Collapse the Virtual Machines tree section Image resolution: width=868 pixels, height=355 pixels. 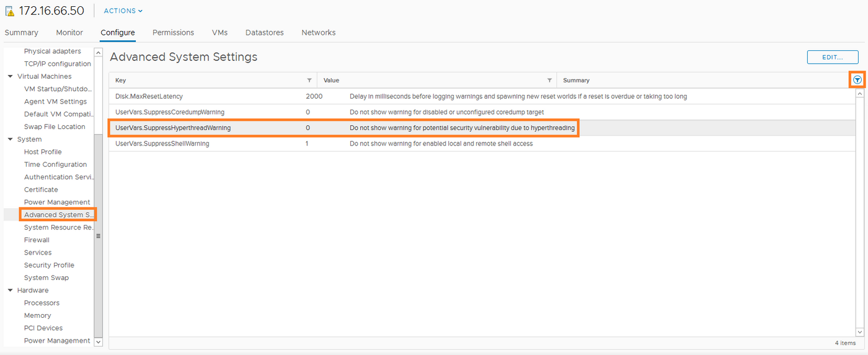click(11, 77)
